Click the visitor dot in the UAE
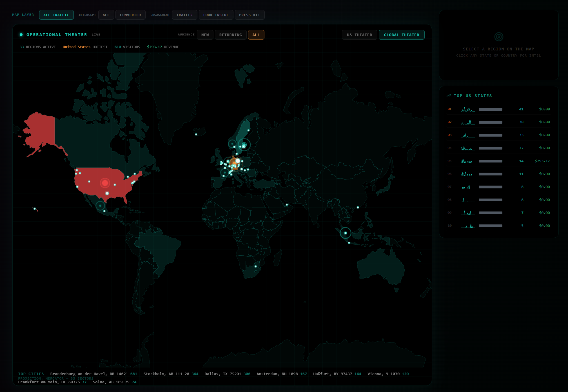Viewport: 568px width, 392px height. point(287,205)
